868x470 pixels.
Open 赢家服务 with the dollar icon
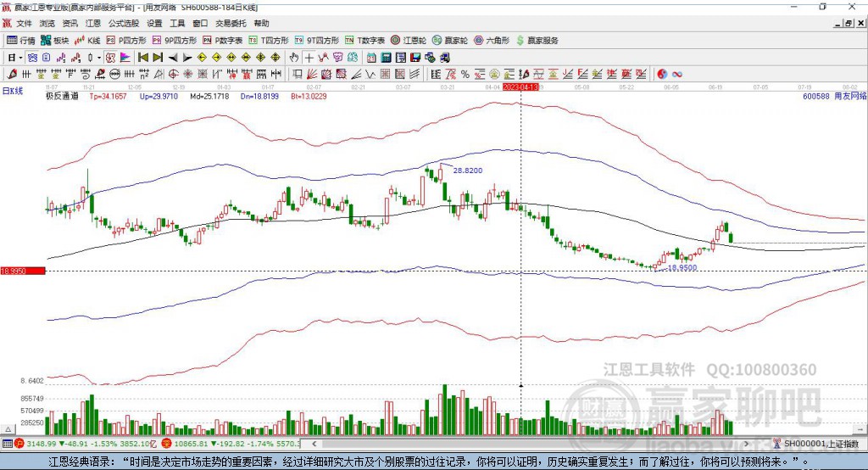(537, 41)
